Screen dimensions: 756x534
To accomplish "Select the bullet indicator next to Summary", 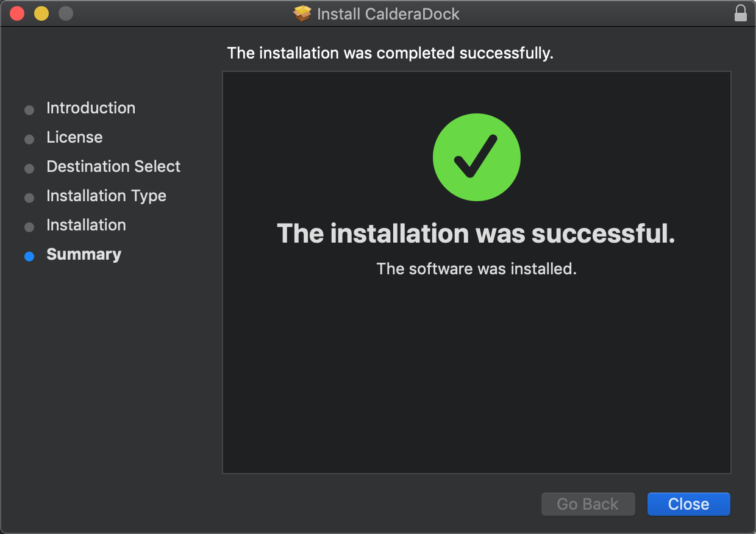I will [x=29, y=257].
